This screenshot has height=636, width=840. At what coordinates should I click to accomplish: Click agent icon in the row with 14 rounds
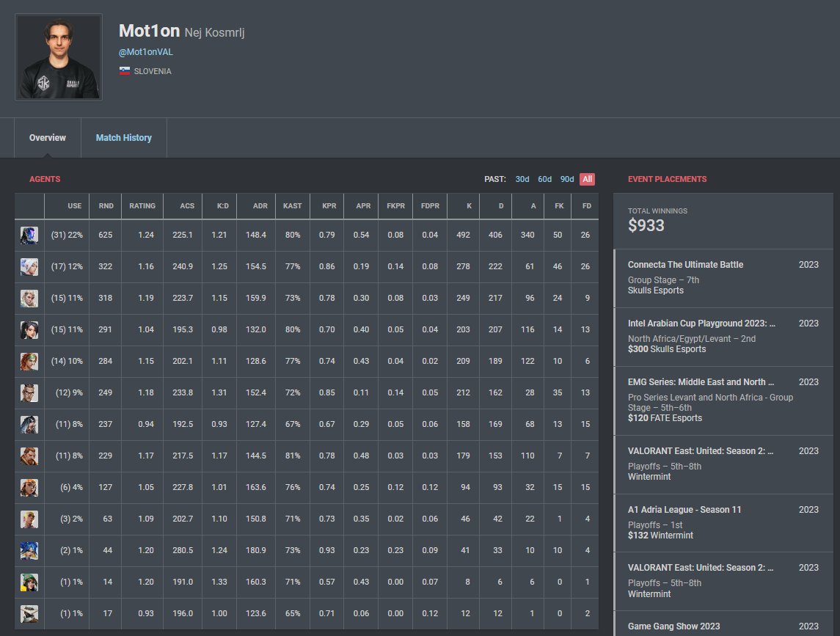29,582
